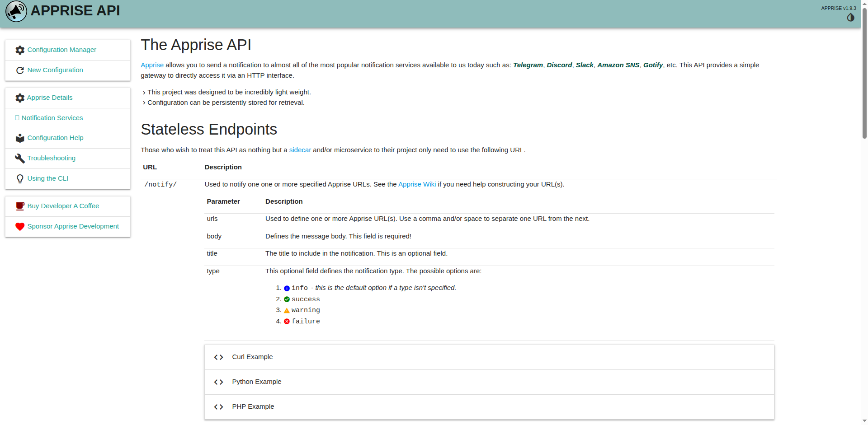Click the title parameter cell
This screenshot has width=868, height=425.
(212, 253)
